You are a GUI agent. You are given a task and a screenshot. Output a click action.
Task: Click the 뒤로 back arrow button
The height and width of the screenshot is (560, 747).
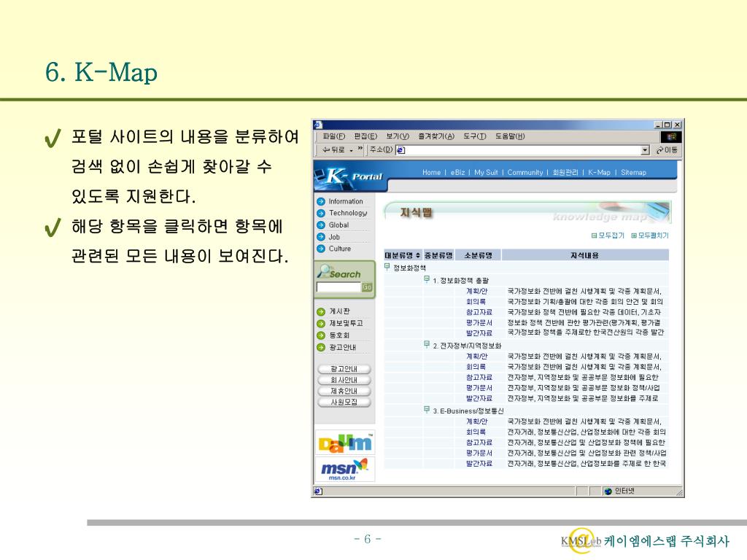tap(333, 149)
